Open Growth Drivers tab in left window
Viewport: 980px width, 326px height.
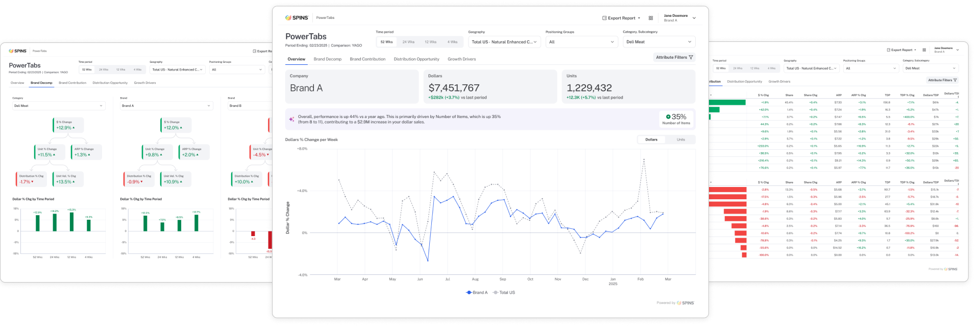(x=145, y=83)
